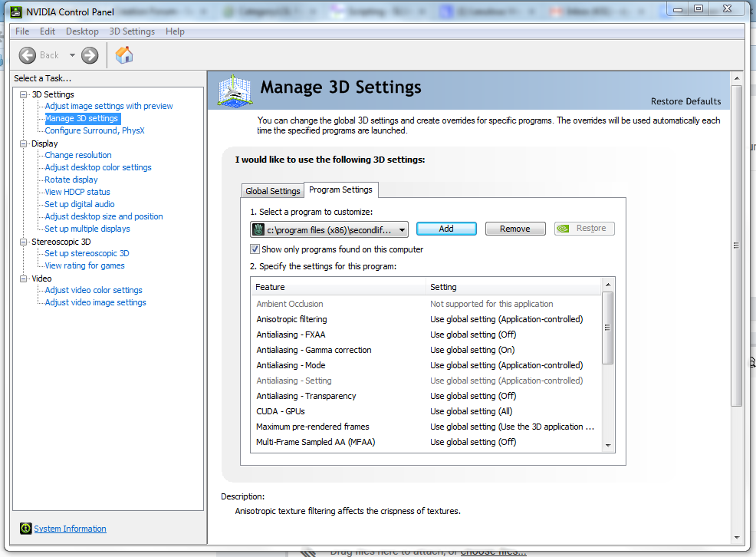Click settings list scroll down arrow

tap(608, 446)
